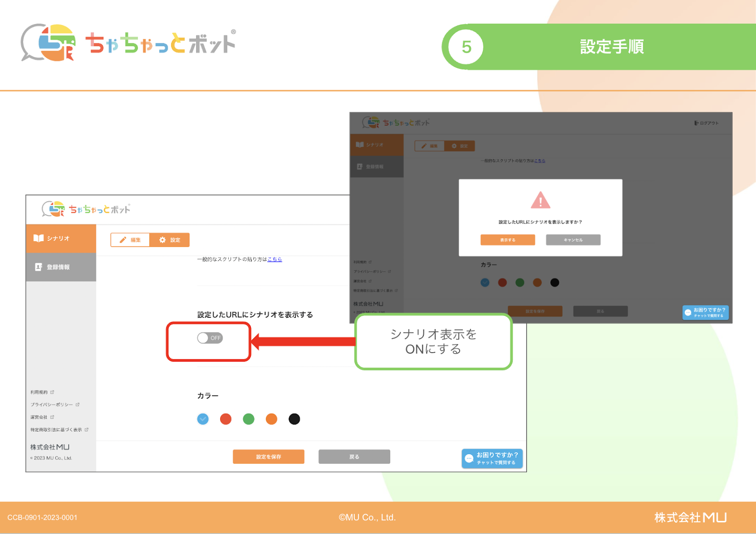
Task: Click the ちゃちゃっとボット logo in front window
Action: point(86,209)
